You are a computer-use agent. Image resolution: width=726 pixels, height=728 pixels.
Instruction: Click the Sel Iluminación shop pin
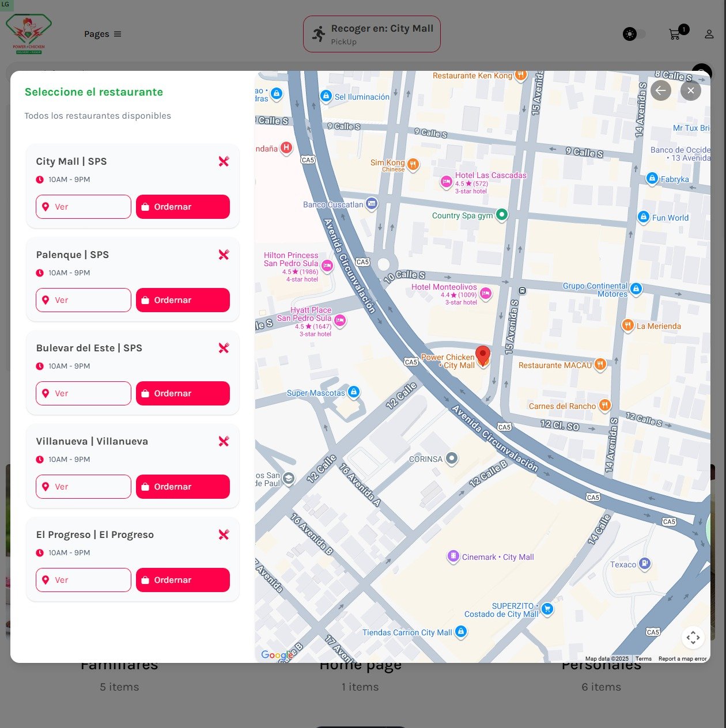tap(326, 96)
